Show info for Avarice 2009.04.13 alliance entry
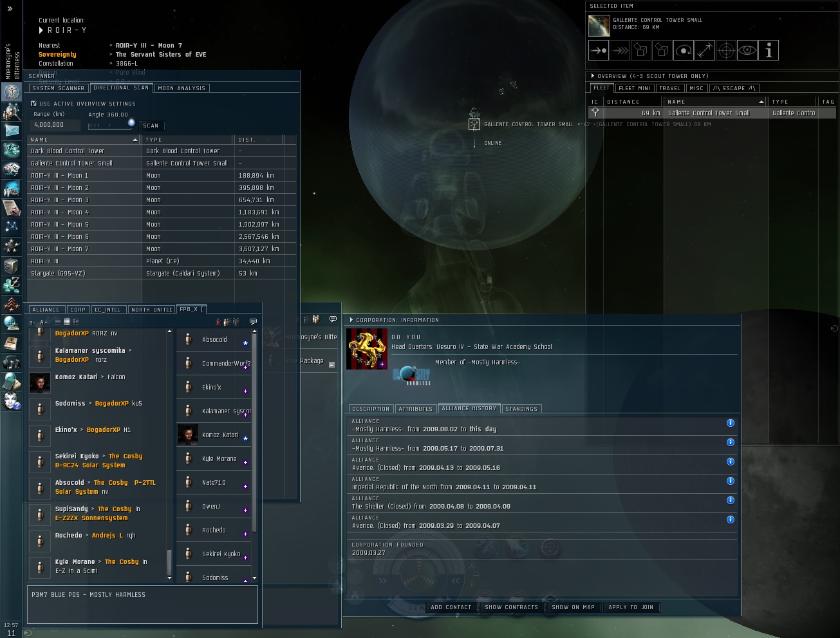Viewport: 840px width, 638px height. tap(731, 462)
